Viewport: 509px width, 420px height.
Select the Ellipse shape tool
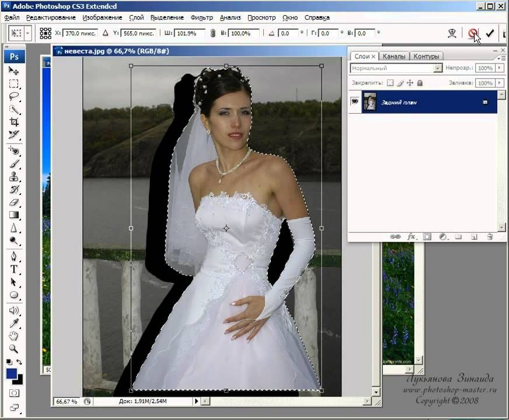[13, 295]
